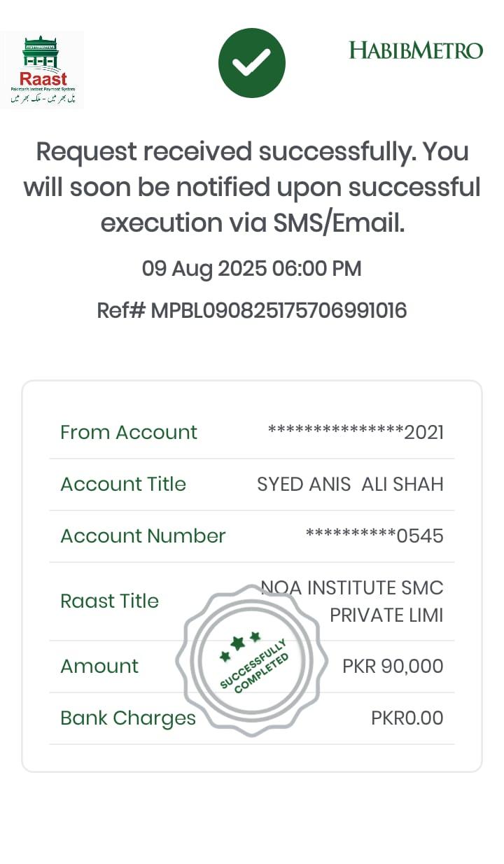
Task: Click the HabibMetro logo
Action: (416, 50)
